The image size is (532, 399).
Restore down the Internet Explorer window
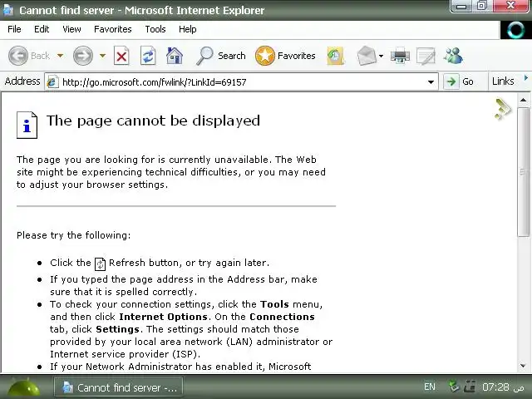482,6
